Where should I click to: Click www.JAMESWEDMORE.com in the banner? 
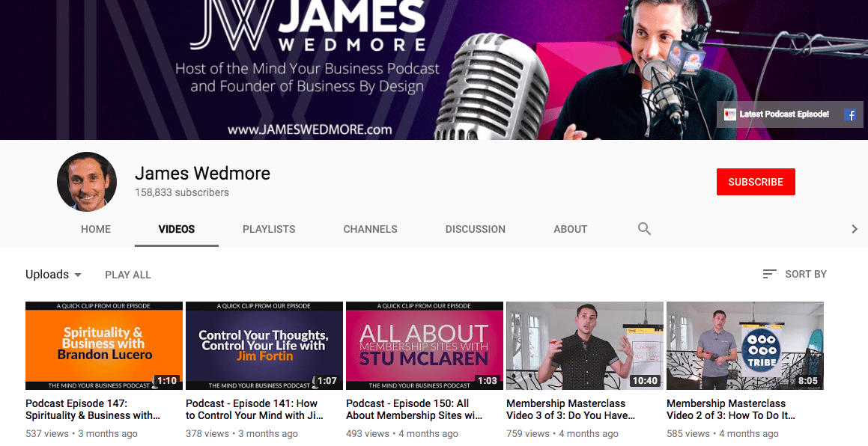click(310, 130)
